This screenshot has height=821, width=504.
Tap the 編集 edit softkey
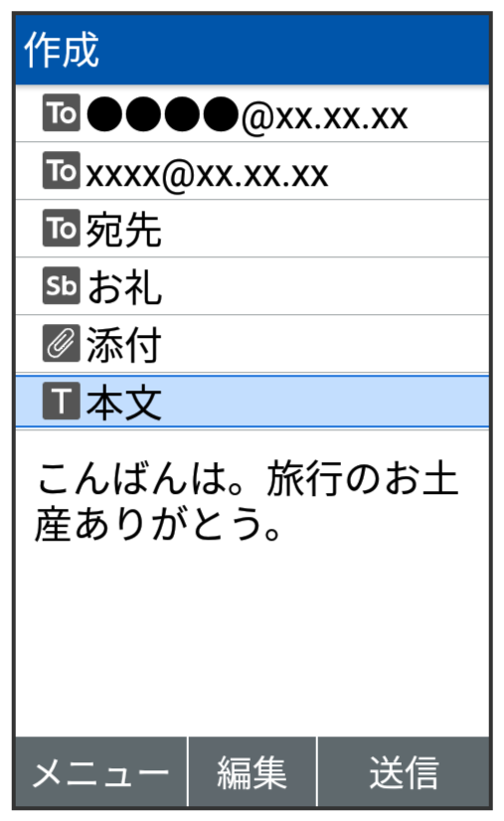[252, 772]
